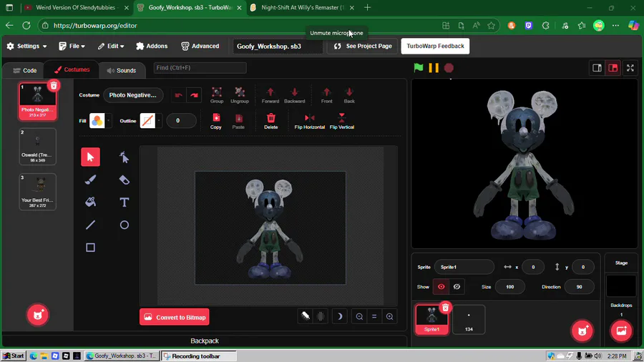Viewport: 644px width, 362px height.
Task: Zoom out the costume canvas
Action: click(x=359, y=316)
